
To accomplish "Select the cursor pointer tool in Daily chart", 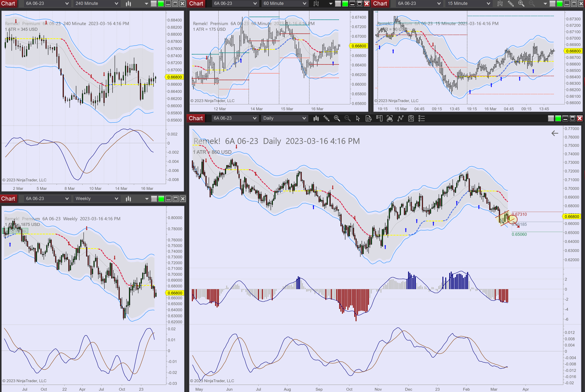I will (x=358, y=118).
